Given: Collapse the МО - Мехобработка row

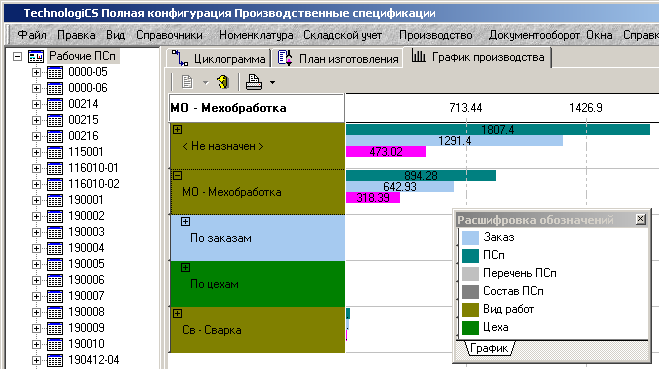Looking at the screenshot, I should tap(177, 176).
